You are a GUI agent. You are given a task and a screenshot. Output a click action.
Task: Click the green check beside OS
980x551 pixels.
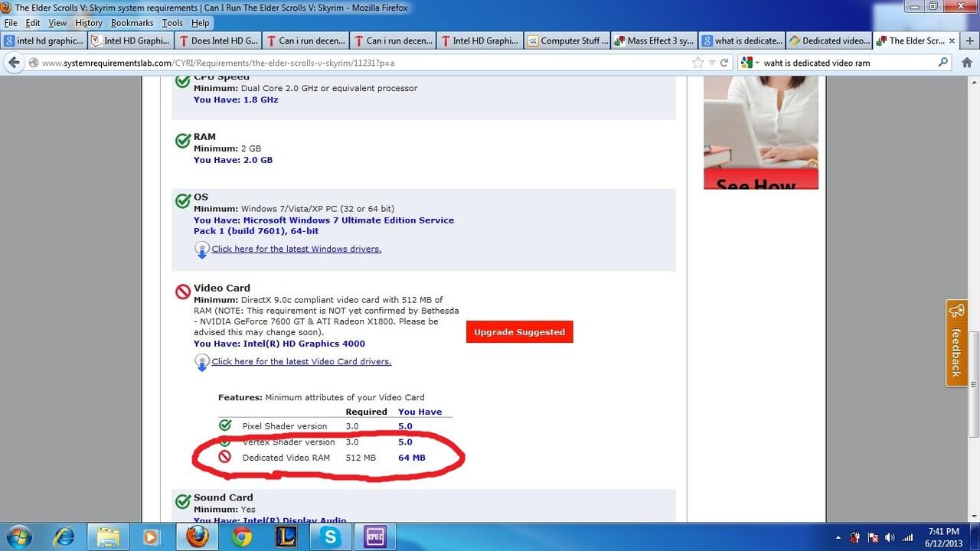click(182, 201)
